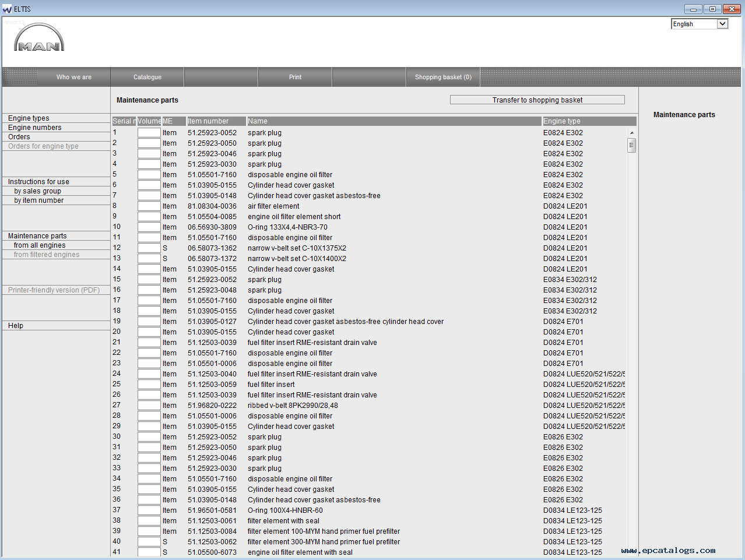Image resolution: width=745 pixels, height=560 pixels.
Task: Select item number 51.96820-0222
Action: point(212,406)
